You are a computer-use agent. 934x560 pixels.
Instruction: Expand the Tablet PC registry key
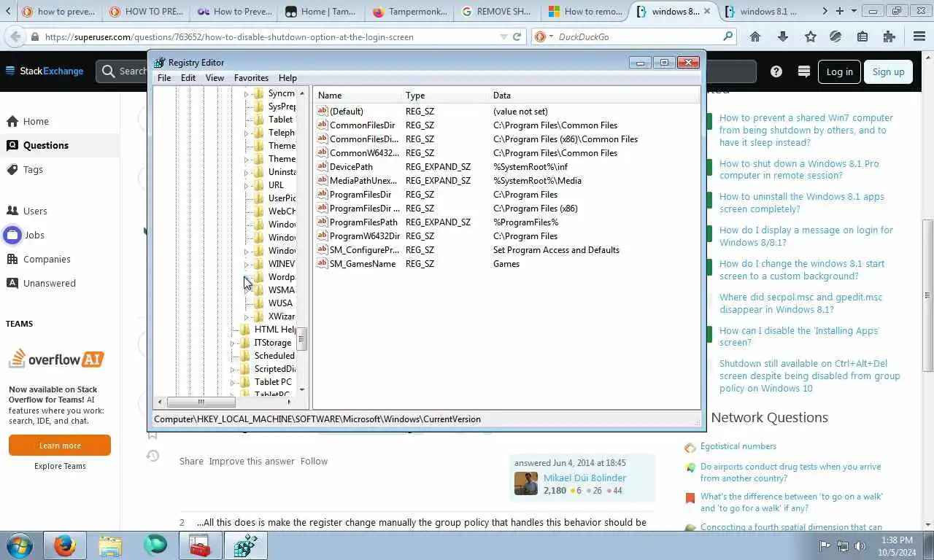[x=233, y=382]
